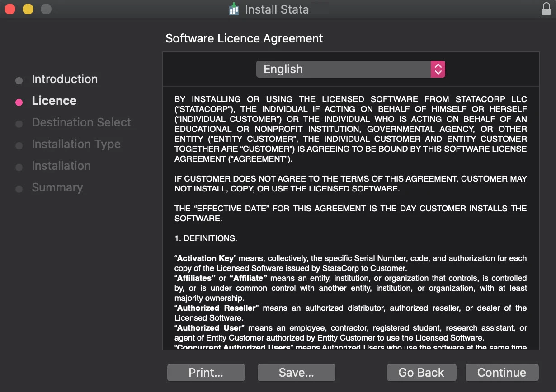Click the pink up-down arrows of language selector
The width and height of the screenshot is (556, 392).
coord(438,69)
